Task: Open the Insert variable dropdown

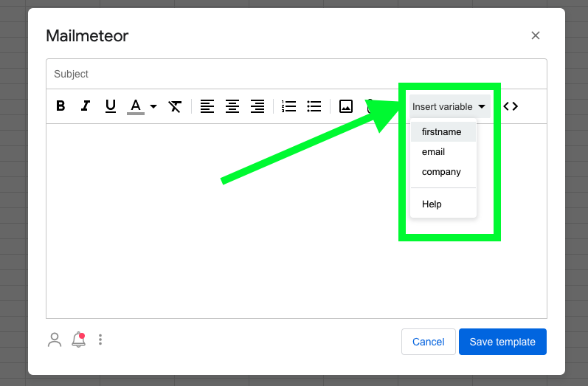Action: [449, 106]
